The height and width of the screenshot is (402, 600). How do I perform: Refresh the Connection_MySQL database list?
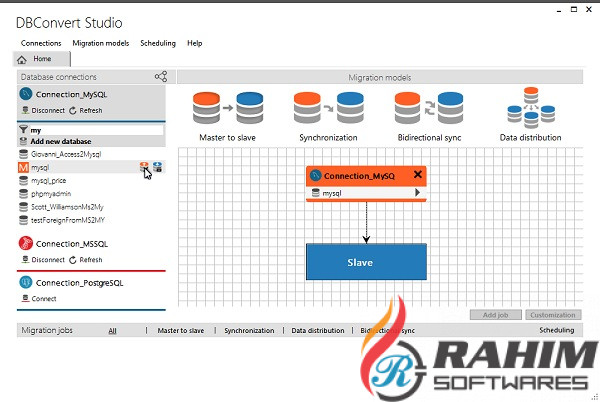click(86, 111)
